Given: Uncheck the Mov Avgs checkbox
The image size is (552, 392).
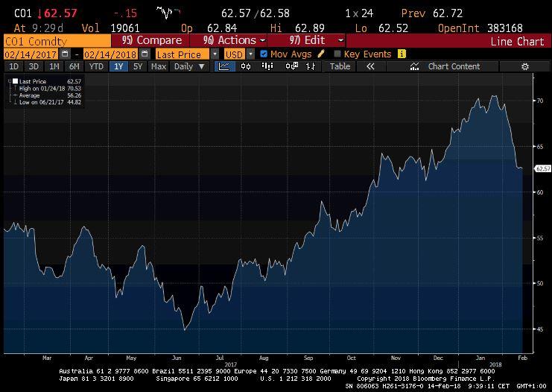Looking at the screenshot, I should 264,54.
